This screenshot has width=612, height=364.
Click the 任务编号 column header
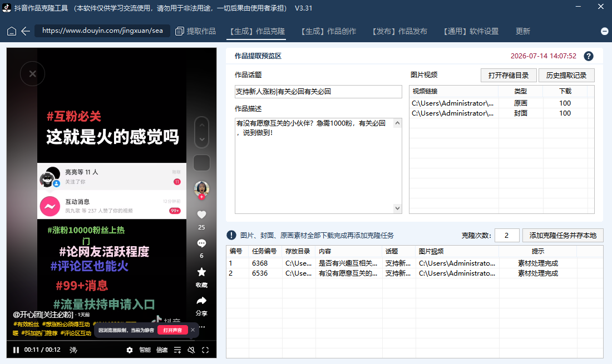[265, 251]
